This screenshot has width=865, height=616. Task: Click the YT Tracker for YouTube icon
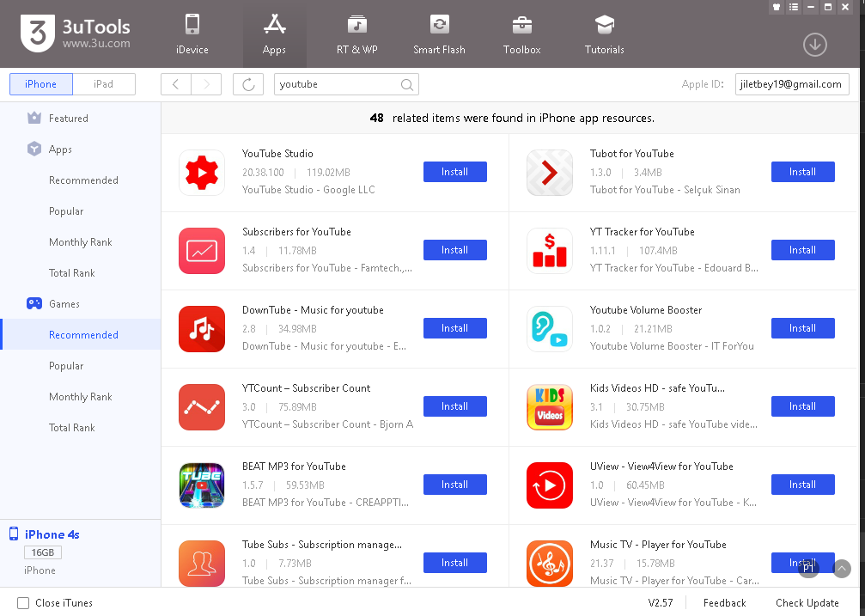click(550, 251)
